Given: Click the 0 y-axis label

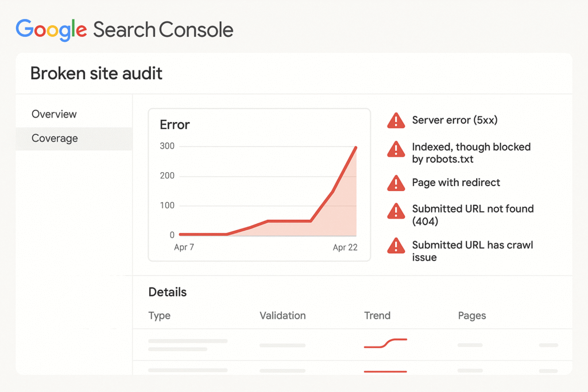Looking at the screenshot, I should click(x=172, y=235).
